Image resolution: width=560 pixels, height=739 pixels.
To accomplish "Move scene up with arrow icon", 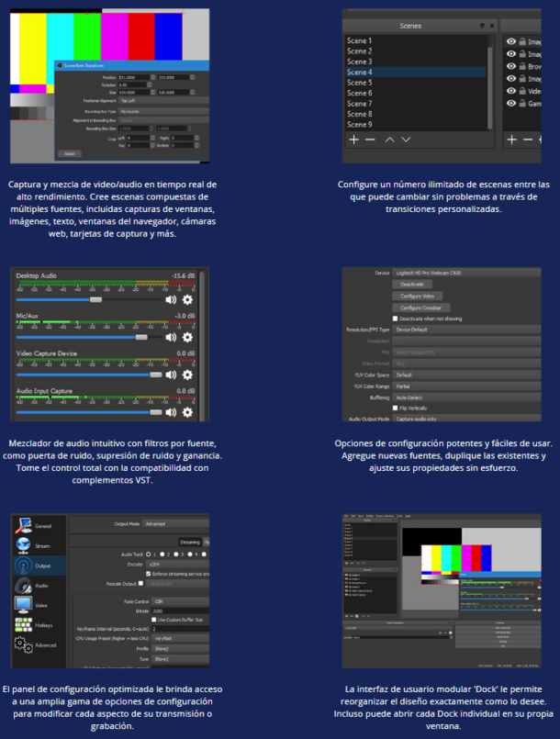I will click(x=389, y=140).
